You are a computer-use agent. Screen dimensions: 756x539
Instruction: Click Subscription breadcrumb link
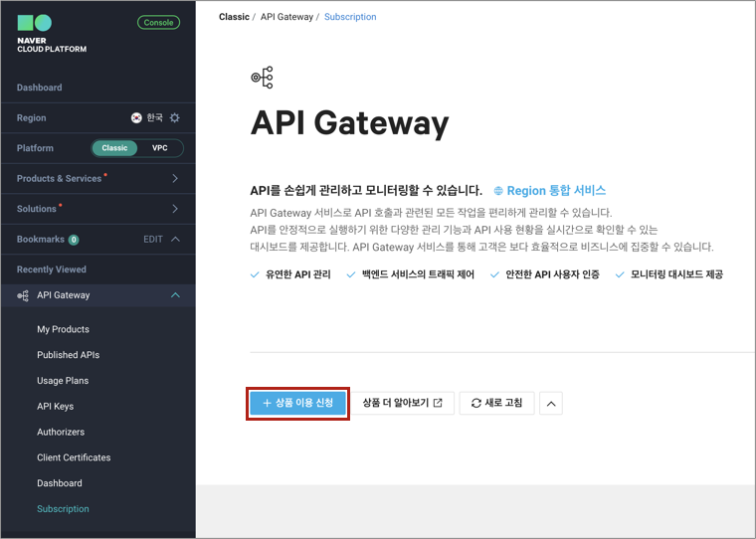tap(350, 17)
